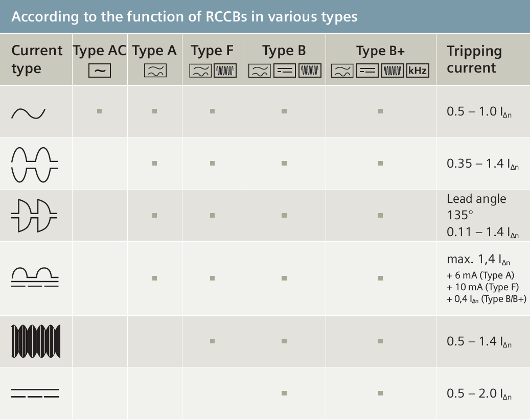Viewport: 530px width, 420px height.
Task: Click the half-wave with smooth DC icon
Action: point(35,277)
